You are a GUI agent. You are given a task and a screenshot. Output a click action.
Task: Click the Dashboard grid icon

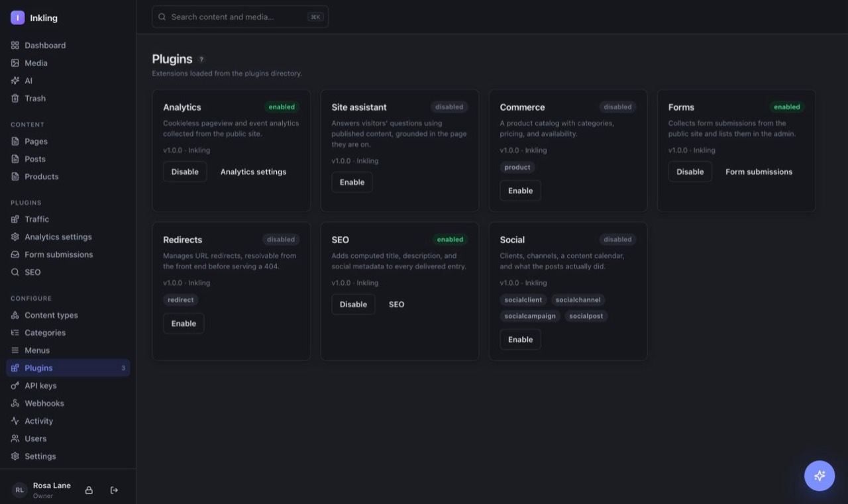15,46
